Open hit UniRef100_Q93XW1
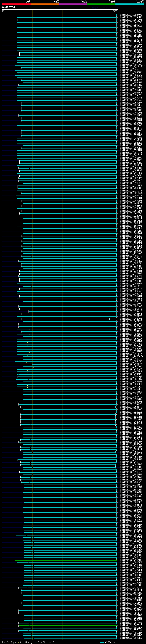Screen dimensions: 146x644 [131, 15]
